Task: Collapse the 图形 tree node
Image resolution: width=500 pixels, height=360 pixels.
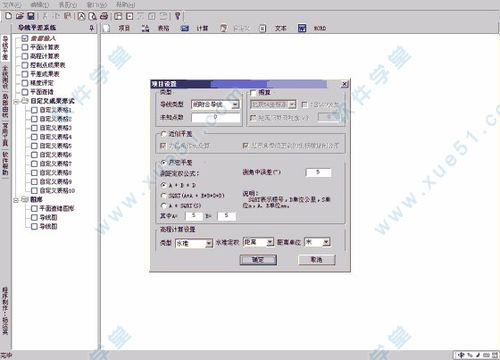Action: pos(16,200)
